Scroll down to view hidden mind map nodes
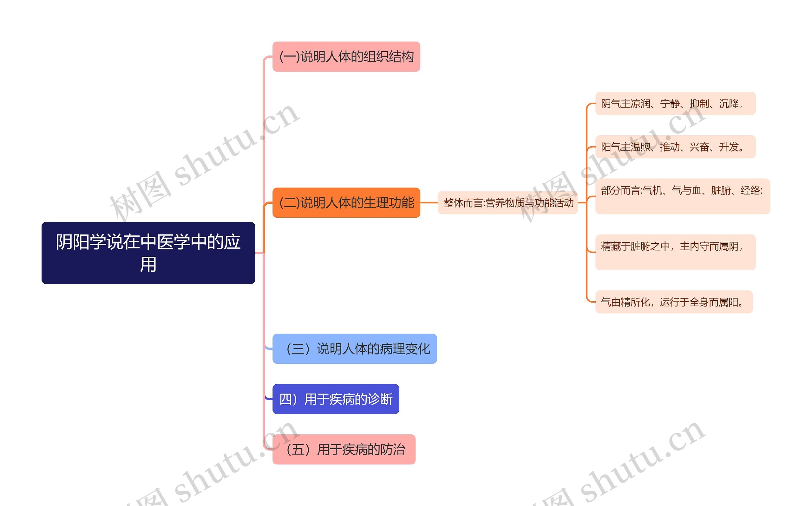The height and width of the screenshot is (506, 812). coord(406,466)
